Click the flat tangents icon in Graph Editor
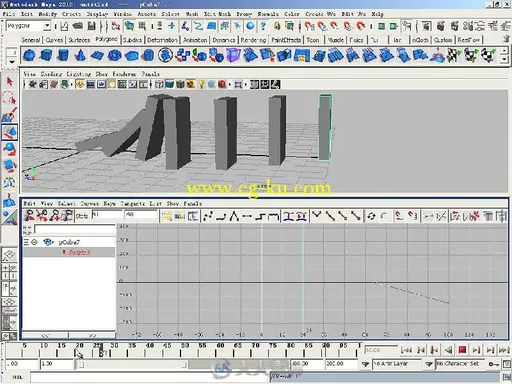Image resolution: width=512 pixels, height=384 pixels. 247,216
